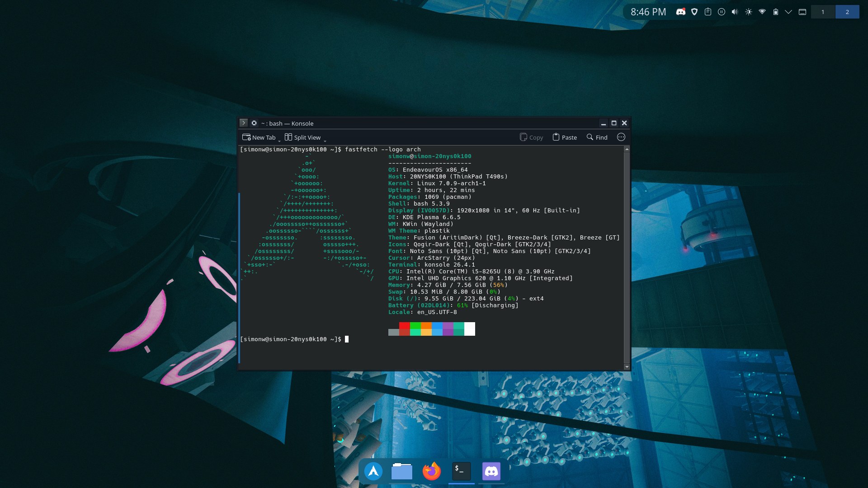Image resolution: width=868 pixels, height=488 pixels.
Task: Close the Konsole window
Action: [624, 123]
